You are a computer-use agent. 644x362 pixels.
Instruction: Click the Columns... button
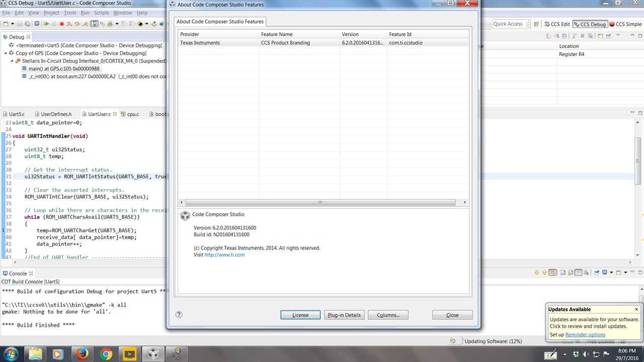388,315
